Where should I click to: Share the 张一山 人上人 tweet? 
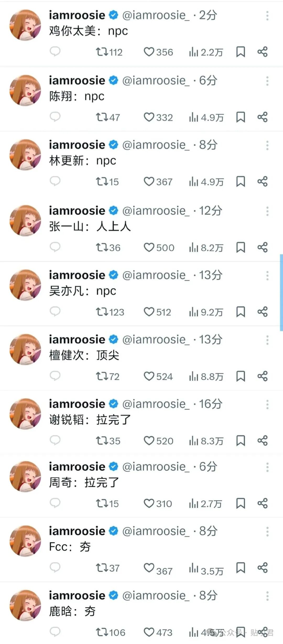click(x=262, y=247)
